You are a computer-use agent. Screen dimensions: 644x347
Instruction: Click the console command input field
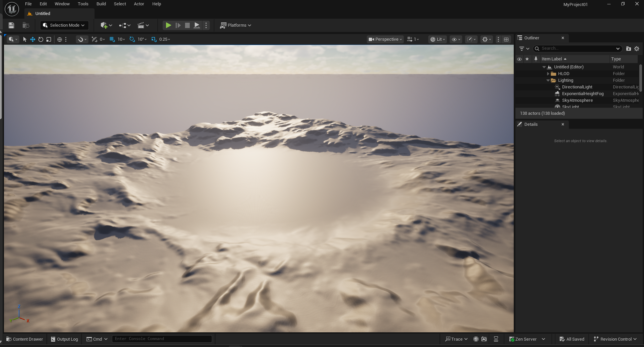(x=162, y=339)
